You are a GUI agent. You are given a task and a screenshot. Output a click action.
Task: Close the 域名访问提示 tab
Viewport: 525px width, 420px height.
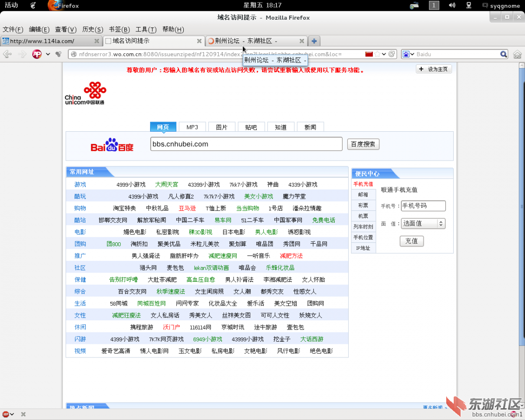[199, 41]
